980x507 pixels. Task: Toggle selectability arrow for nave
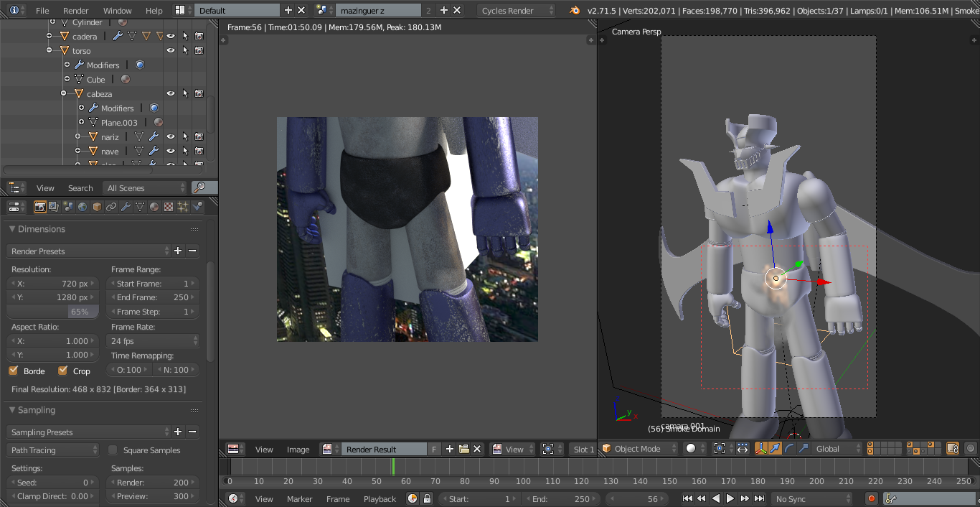(x=185, y=151)
